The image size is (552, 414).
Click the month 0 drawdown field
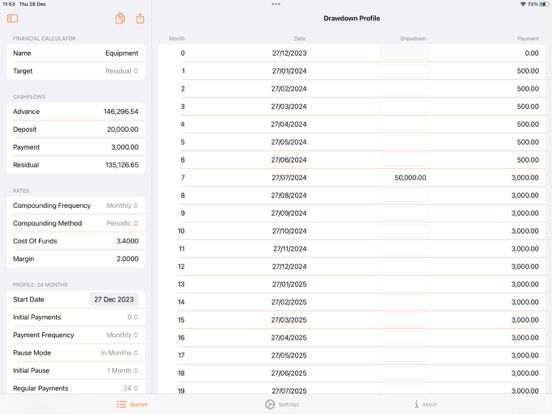pyautogui.click(x=404, y=53)
